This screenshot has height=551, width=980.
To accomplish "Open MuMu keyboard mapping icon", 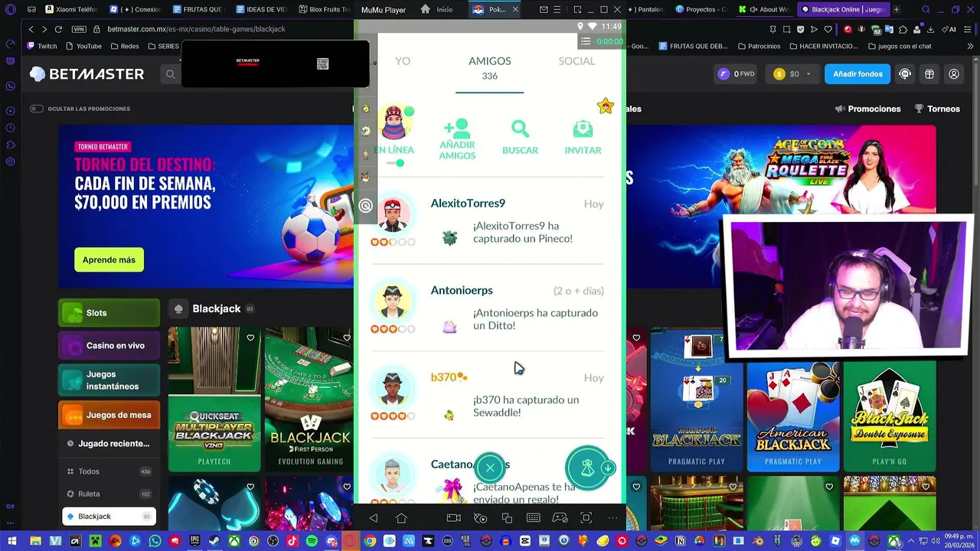I will coord(534,518).
